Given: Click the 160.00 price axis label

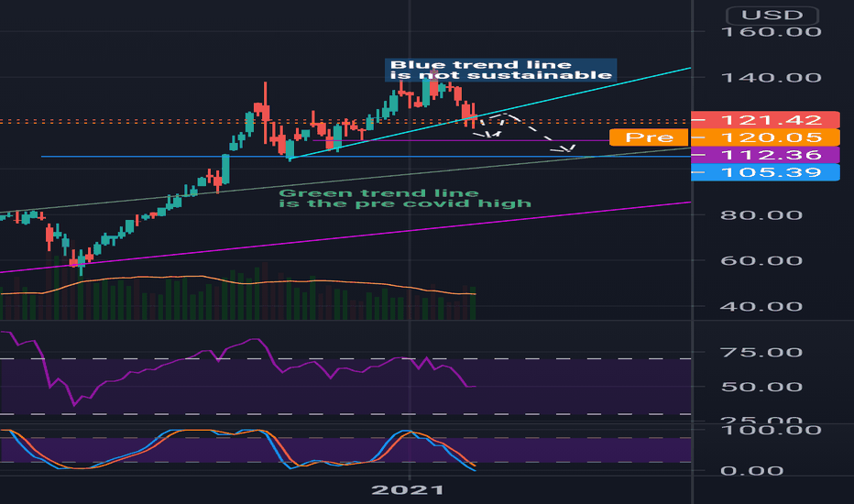Looking at the screenshot, I should (771, 31).
